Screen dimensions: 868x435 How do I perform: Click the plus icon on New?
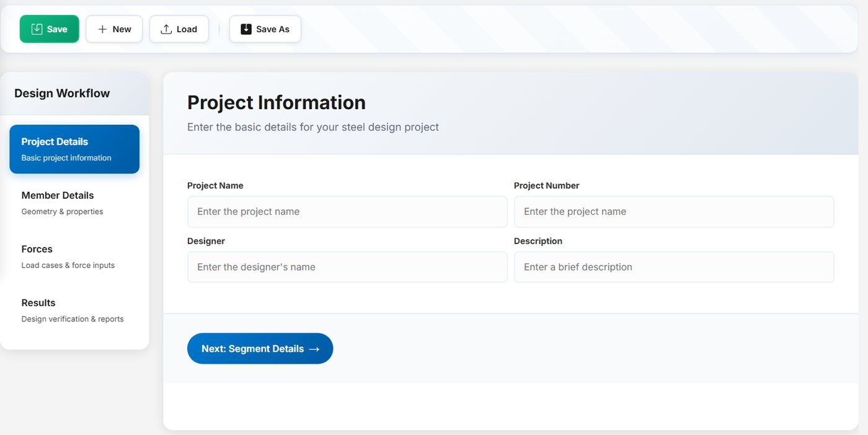(102, 29)
